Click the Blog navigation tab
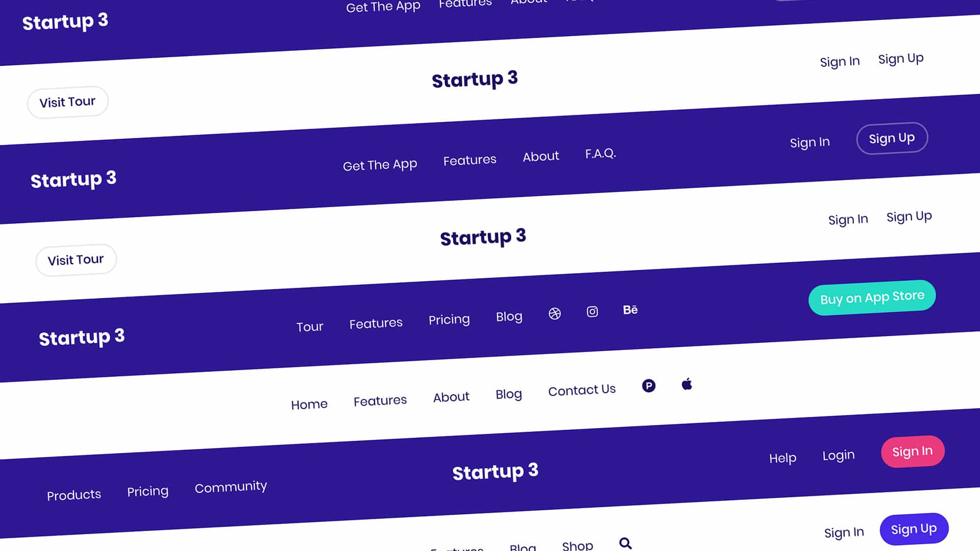 509,316
